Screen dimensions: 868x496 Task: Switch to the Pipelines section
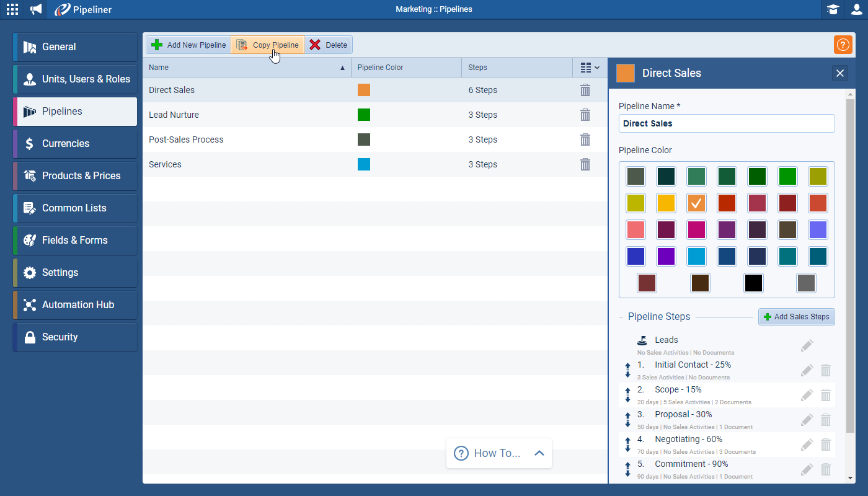(74, 111)
